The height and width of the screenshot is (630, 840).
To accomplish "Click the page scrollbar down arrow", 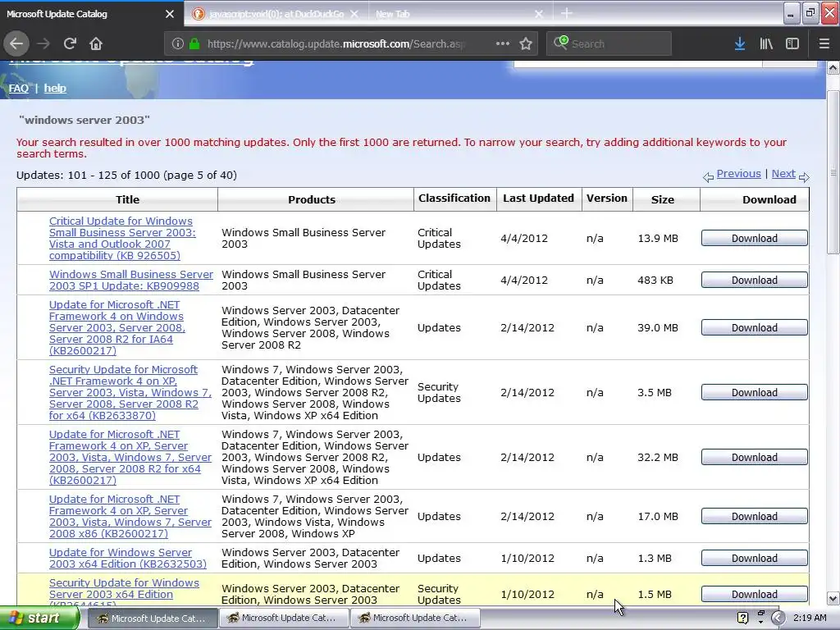I will pos(833,598).
